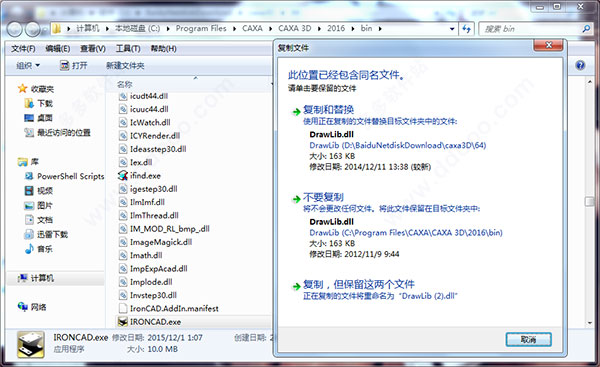Click the refresh icon beside the address bar
The image size is (600, 367).
[466, 29]
